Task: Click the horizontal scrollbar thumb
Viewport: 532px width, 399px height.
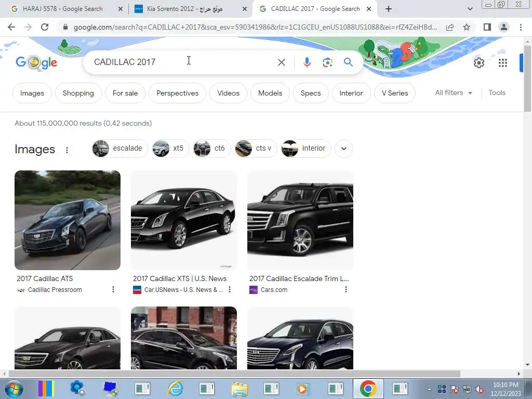Action: pyautogui.click(x=234, y=374)
